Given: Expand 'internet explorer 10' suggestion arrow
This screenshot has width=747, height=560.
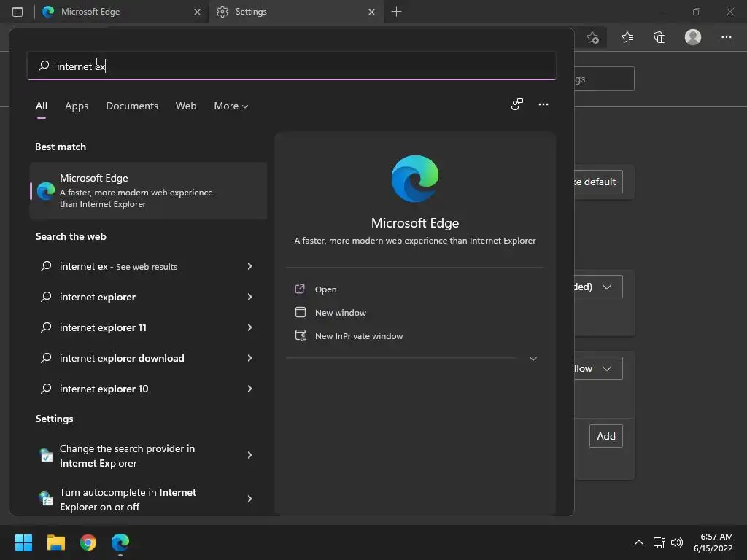Looking at the screenshot, I should pyautogui.click(x=249, y=389).
